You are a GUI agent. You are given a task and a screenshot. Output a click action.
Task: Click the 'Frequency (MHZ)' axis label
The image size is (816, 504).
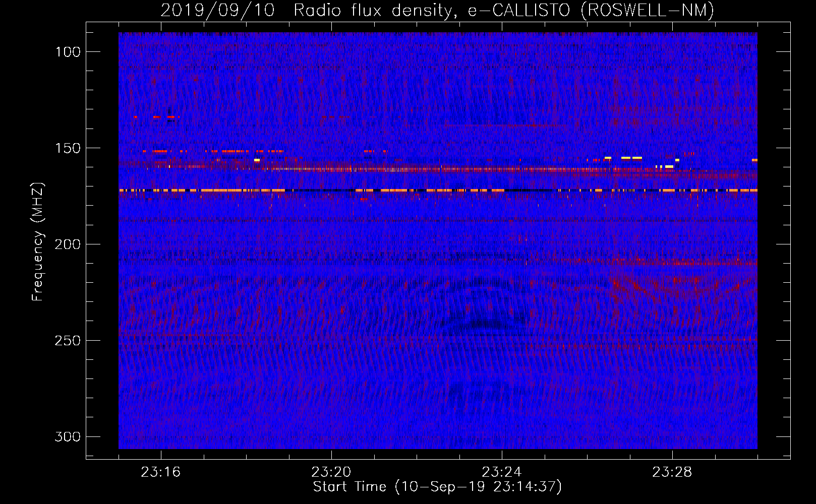[x=38, y=242]
